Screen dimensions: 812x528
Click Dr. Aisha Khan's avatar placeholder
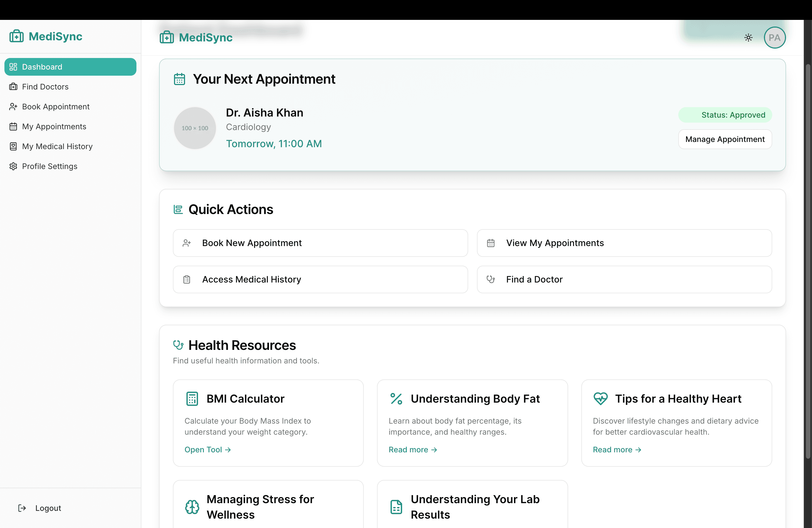[x=195, y=128]
